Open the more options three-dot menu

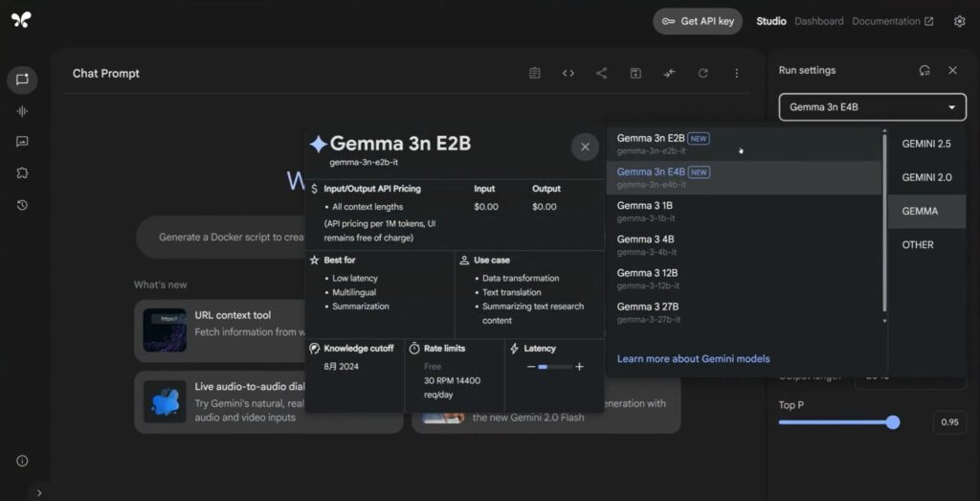point(737,73)
